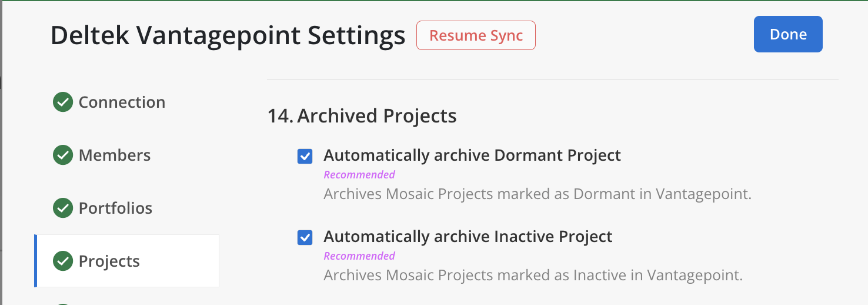
Task: Click the Deltek Vantagepoint Settings title
Action: pyautogui.click(x=228, y=36)
